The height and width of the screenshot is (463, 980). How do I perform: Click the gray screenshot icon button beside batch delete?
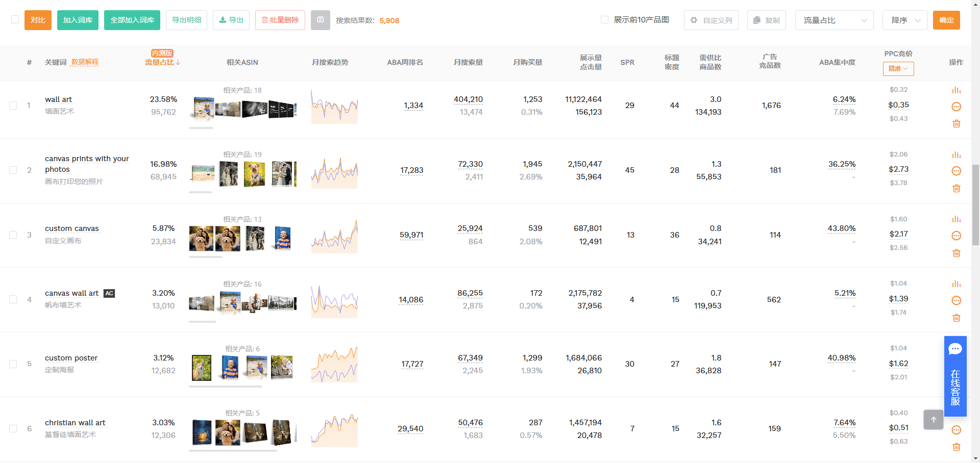click(x=321, y=20)
